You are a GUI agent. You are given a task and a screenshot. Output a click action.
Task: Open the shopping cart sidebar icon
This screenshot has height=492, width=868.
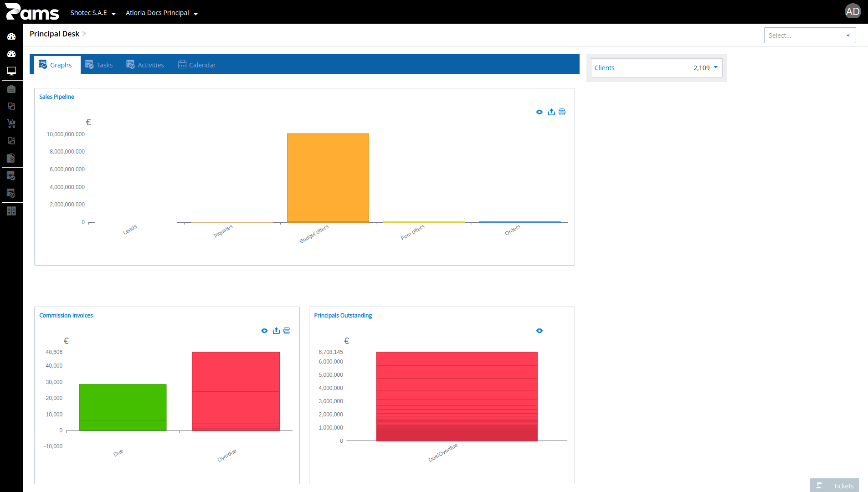11,123
